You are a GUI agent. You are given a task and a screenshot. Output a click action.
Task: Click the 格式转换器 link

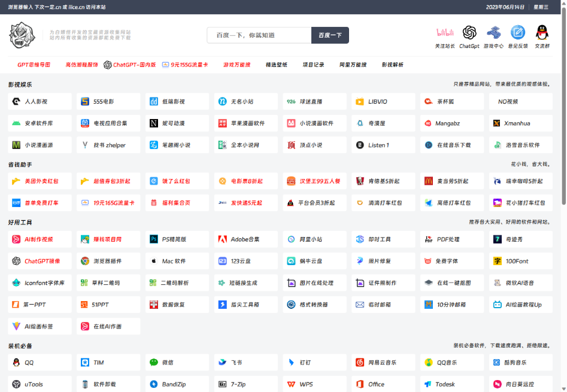tap(314, 305)
